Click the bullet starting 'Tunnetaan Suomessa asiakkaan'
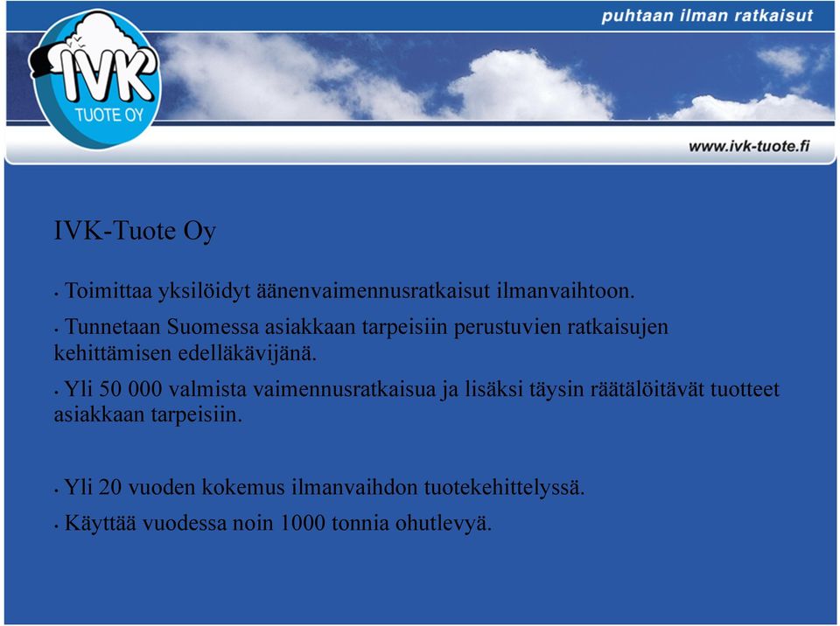Viewport: 840px width, 626px height. click(361, 339)
